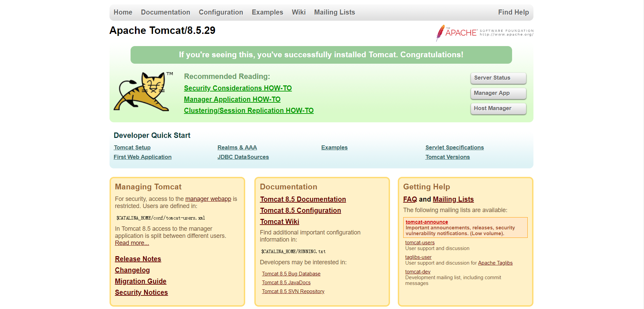Select Configuration in the top navigation
The height and width of the screenshot is (309, 644).
point(221,13)
